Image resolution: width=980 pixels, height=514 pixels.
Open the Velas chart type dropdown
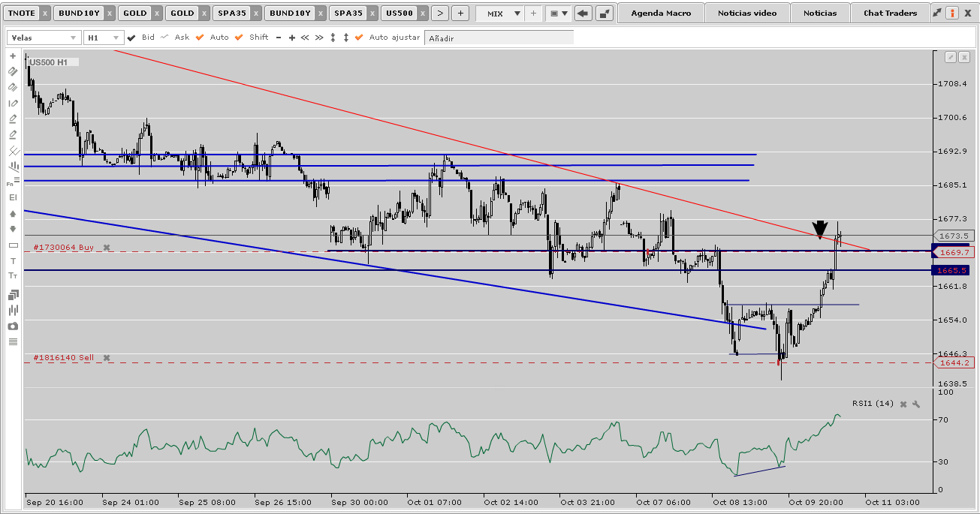pos(44,38)
